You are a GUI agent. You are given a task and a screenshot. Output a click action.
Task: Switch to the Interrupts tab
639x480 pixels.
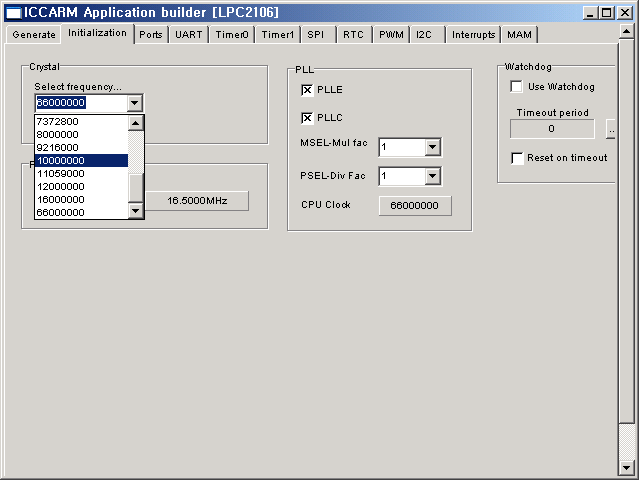[x=474, y=35]
